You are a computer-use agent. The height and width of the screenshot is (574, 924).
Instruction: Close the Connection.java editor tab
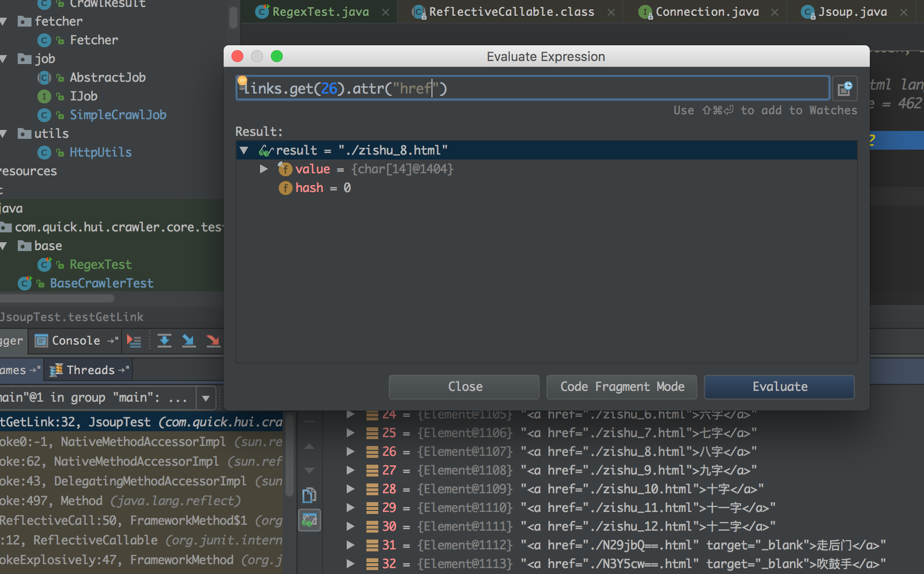pos(775,12)
